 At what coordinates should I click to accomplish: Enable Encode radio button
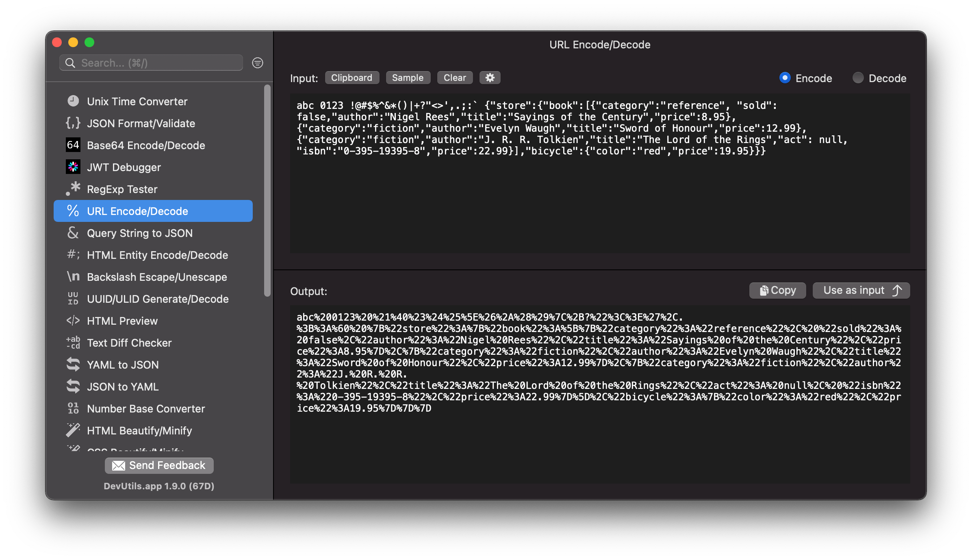tap(784, 78)
